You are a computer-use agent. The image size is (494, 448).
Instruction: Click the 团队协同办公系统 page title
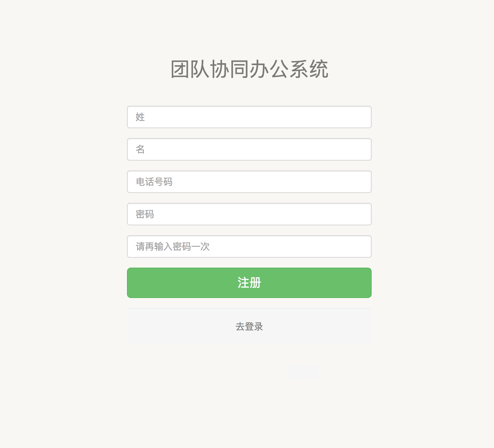click(249, 69)
